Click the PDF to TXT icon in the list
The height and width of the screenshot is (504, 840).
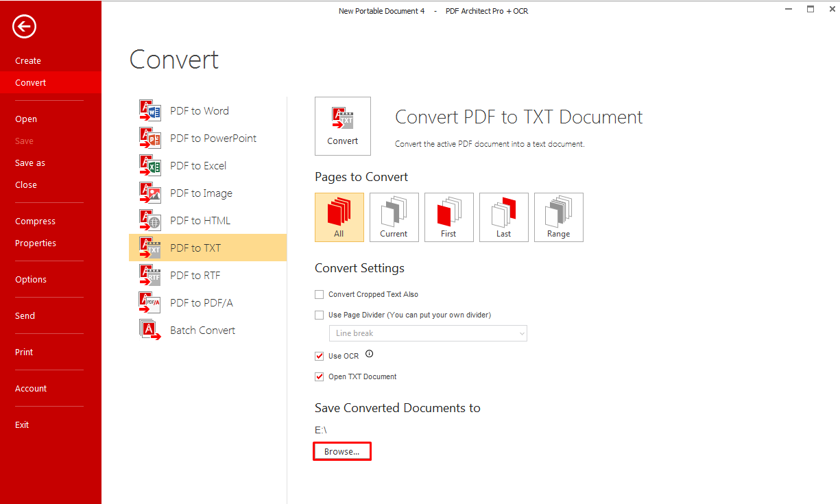pyautogui.click(x=150, y=248)
